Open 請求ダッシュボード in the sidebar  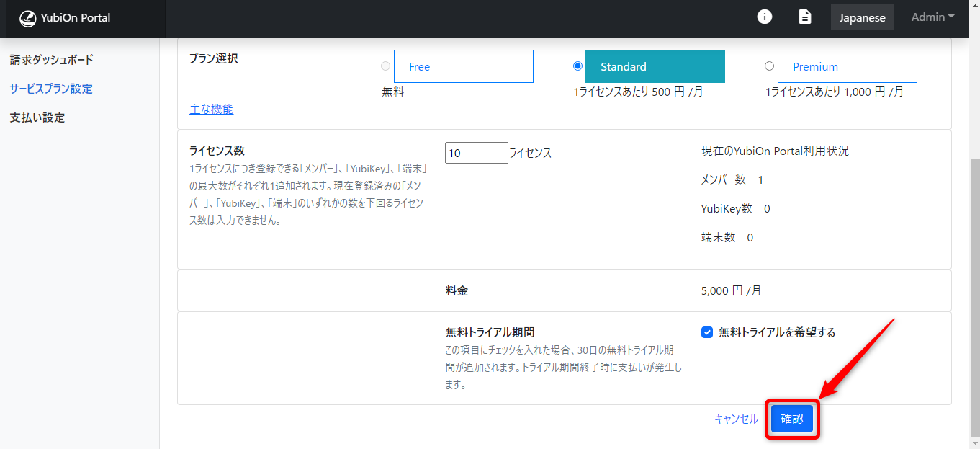52,60
